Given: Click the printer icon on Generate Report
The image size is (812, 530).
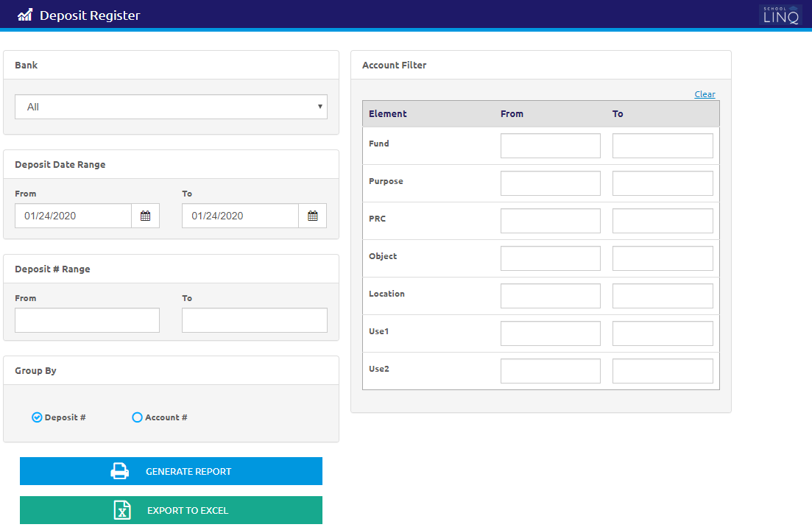Looking at the screenshot, I should [119, 471].
